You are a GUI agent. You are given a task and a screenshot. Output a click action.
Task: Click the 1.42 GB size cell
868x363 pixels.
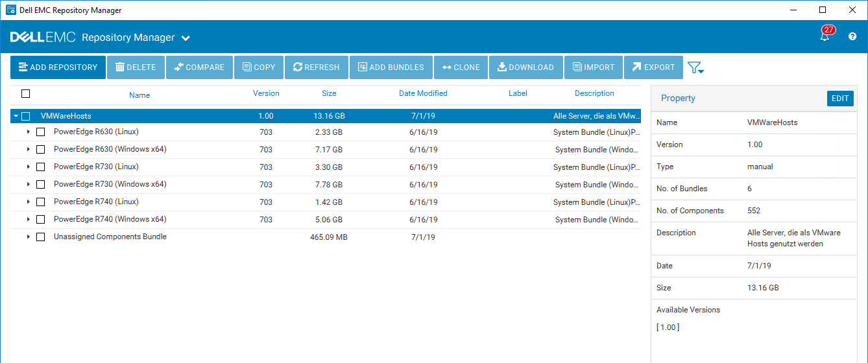[x=329, y=202]
